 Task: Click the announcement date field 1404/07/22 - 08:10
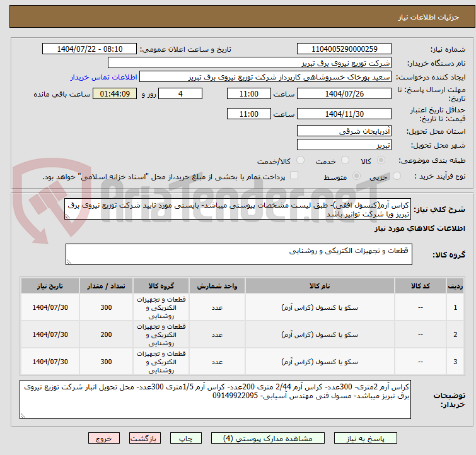click(90, 49)
